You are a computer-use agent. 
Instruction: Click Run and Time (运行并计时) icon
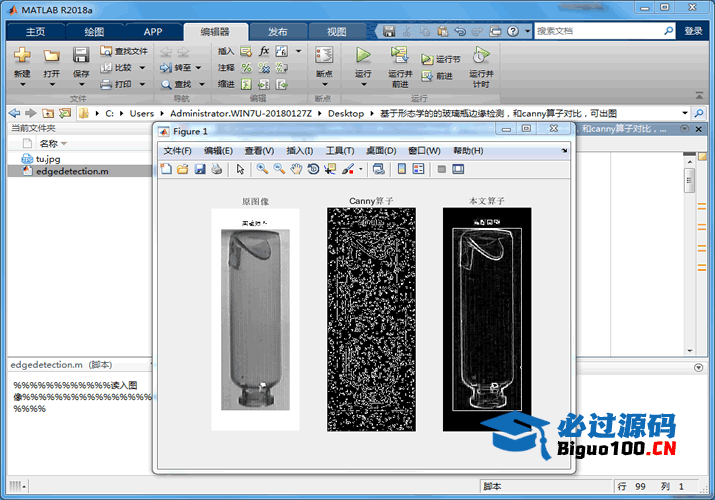coord(480,56)
